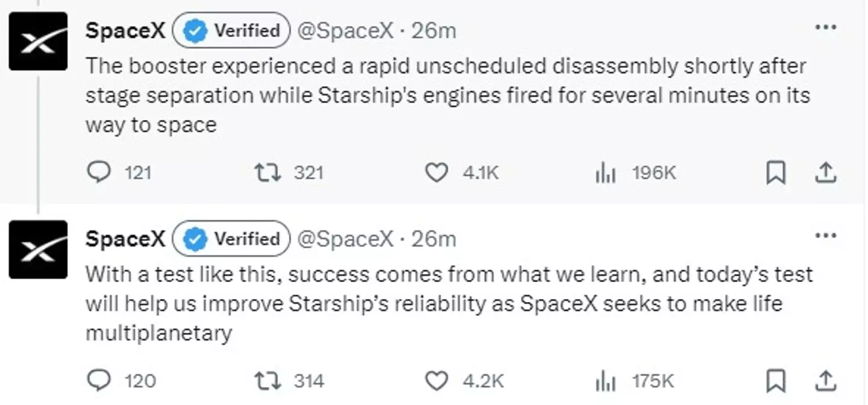The width and height of the screenshot is (868, 405).
Task: Open more options on the top tweet
Action: (x=826, y=27)
